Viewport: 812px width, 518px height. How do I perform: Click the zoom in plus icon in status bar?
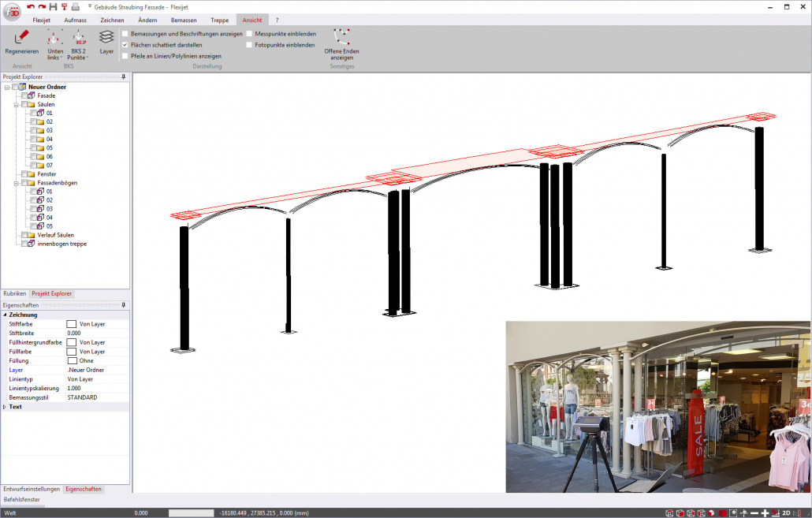(x=764, y=512)
